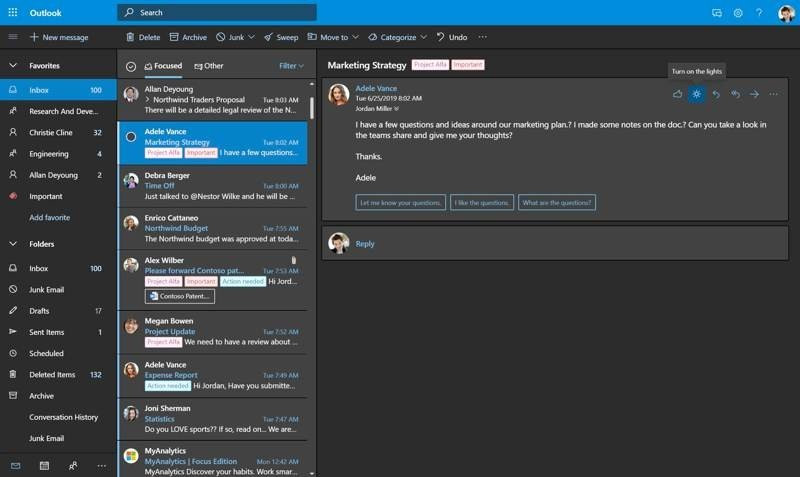800x477 pixels.
Task: Open the chat icon in the header
Action: point(717,13)
